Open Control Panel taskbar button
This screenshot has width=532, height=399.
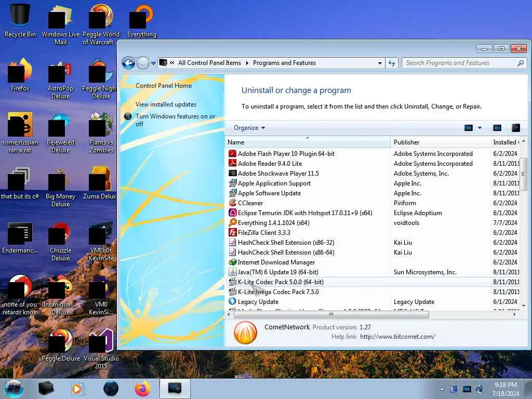coord(175,389)
